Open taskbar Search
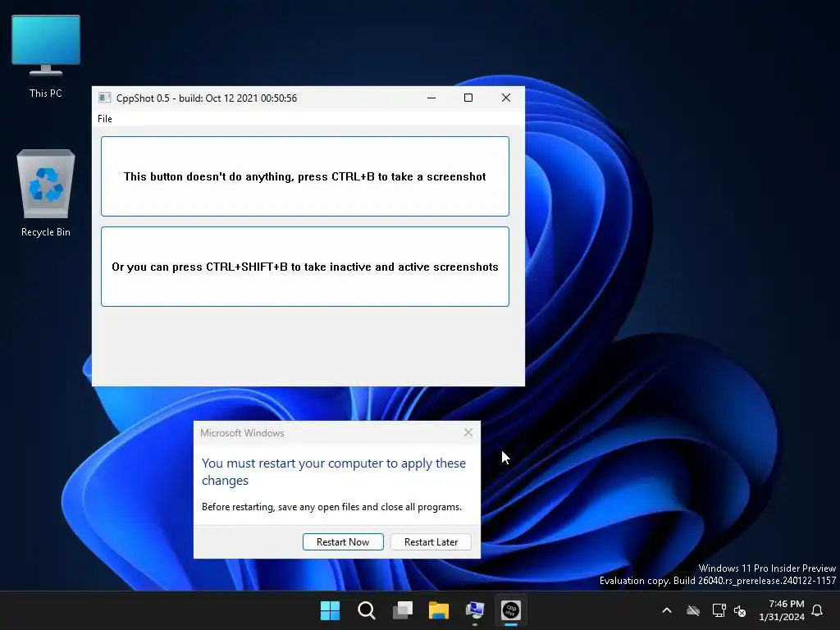The height and width of the screenshot is (630, 840). pos(367,610)
